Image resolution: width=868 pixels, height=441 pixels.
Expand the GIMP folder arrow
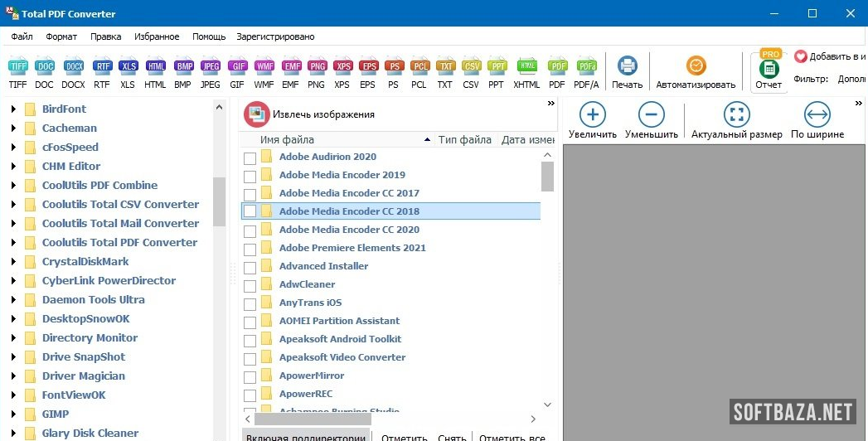pyautogui.click(x=13, y=414)
